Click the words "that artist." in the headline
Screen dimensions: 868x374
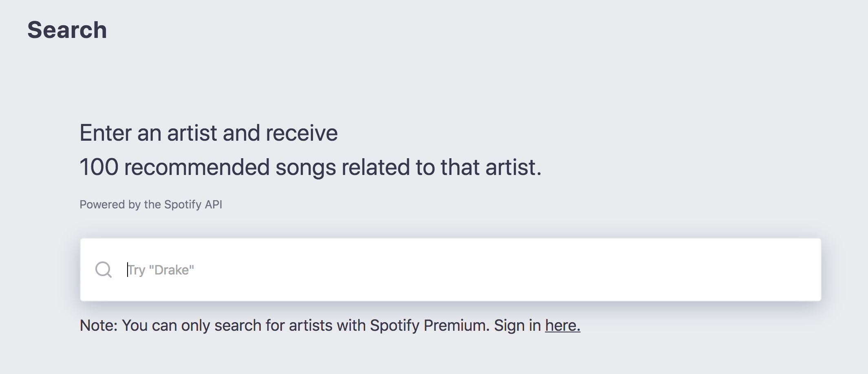491,167
